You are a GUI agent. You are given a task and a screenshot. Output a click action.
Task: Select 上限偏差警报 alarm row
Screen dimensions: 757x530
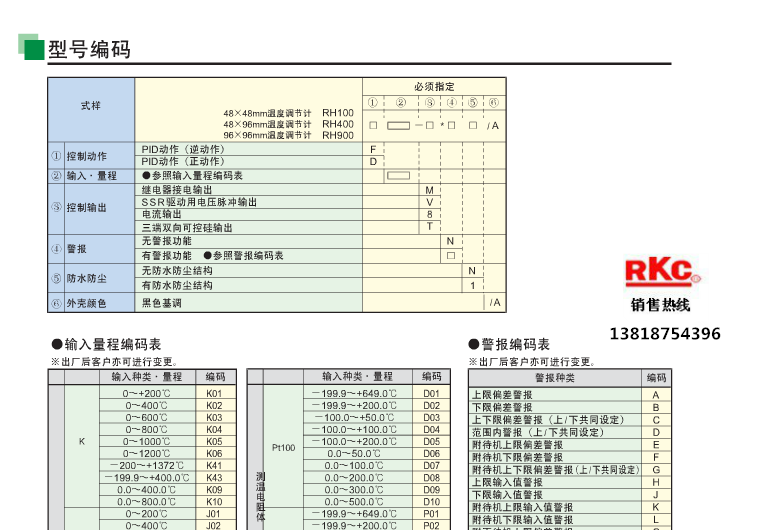point(570,395)
